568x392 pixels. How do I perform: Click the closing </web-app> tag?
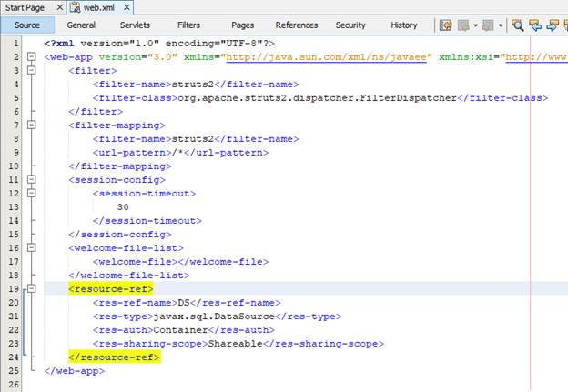click(75, 371)
